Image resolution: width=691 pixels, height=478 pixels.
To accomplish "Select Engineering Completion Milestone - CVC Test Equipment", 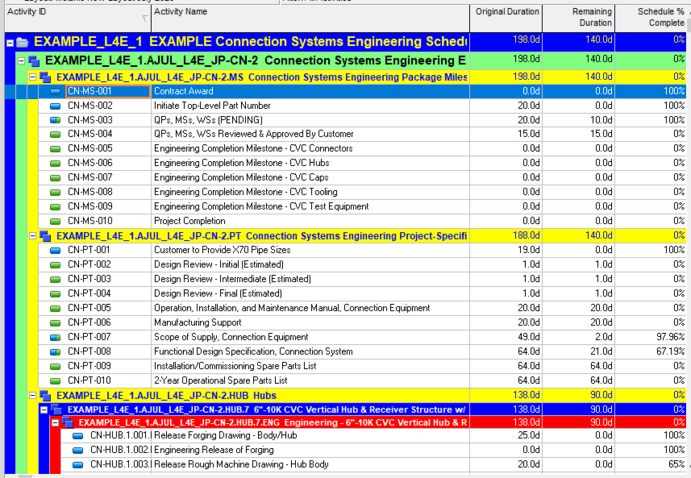I will (261, 206).
